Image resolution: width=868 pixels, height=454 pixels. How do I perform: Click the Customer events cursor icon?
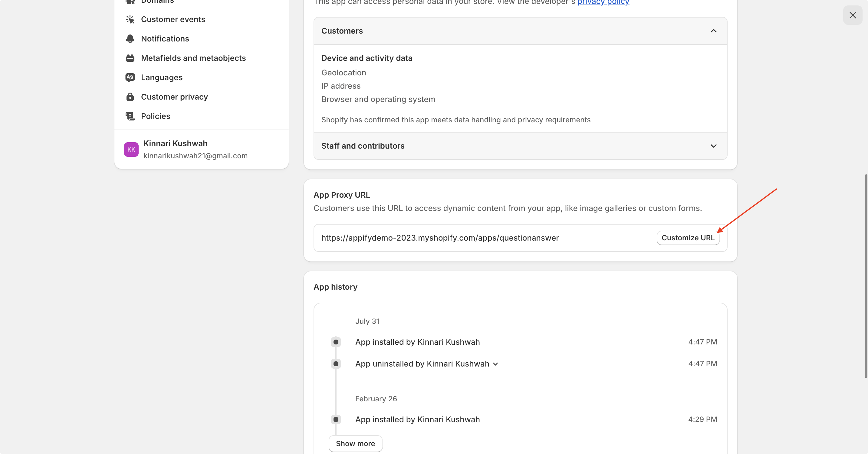130,20
